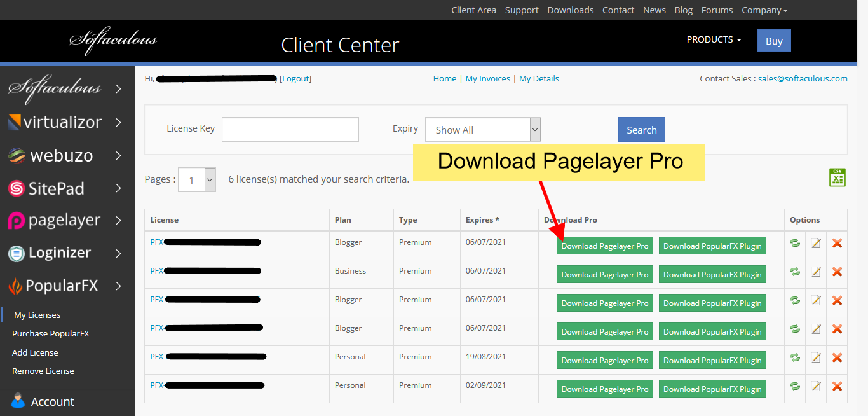868x416 pixels.
Task: Open Contact in top menu
Action: (618, 10)
